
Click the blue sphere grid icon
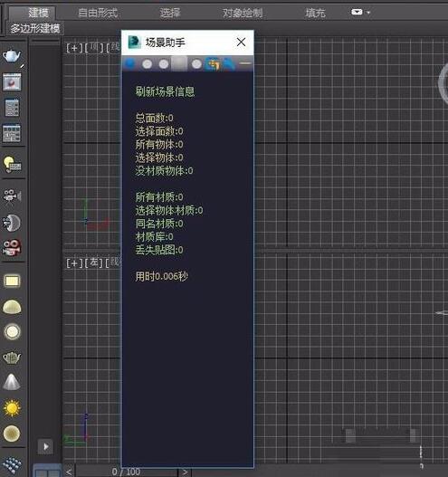(x=12, y=464)
